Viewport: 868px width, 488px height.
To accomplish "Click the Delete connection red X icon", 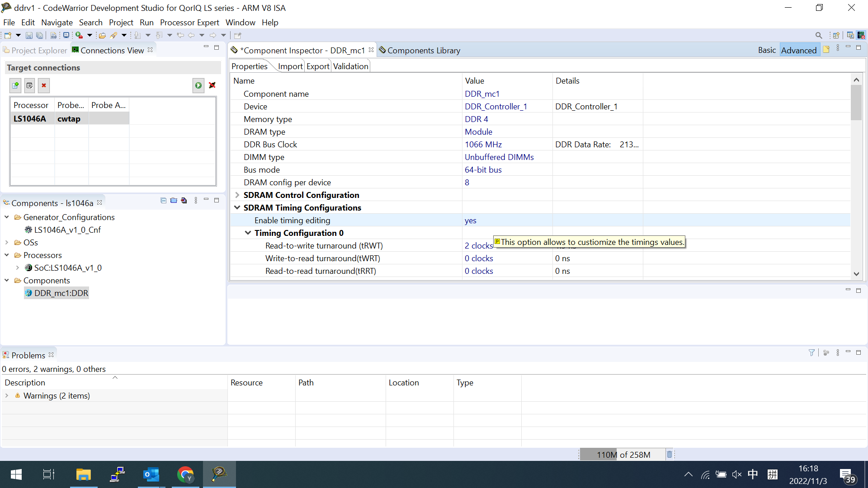I will point(44,85).
